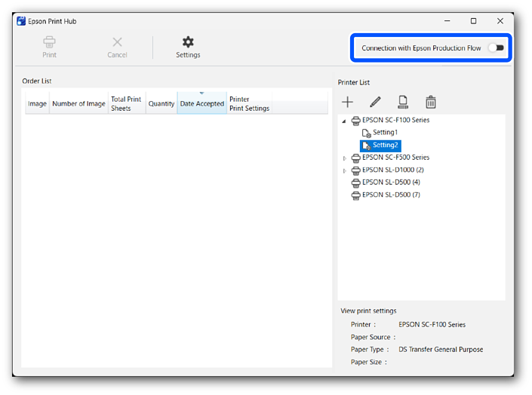This screenshot has width=532, height=395.
Task: Click the Quantity column header
Action: click(x=161, y=104)
